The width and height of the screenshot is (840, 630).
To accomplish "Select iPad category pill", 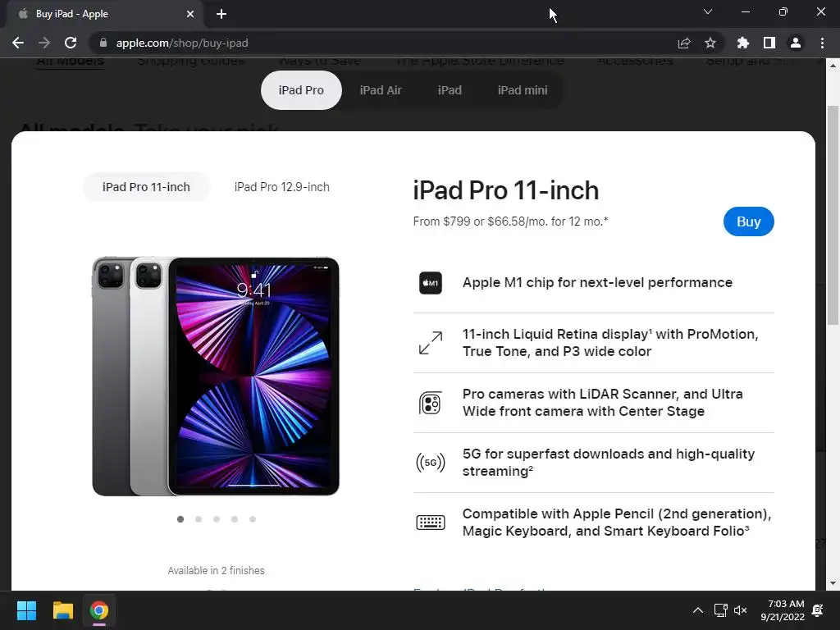I will 450,90.
